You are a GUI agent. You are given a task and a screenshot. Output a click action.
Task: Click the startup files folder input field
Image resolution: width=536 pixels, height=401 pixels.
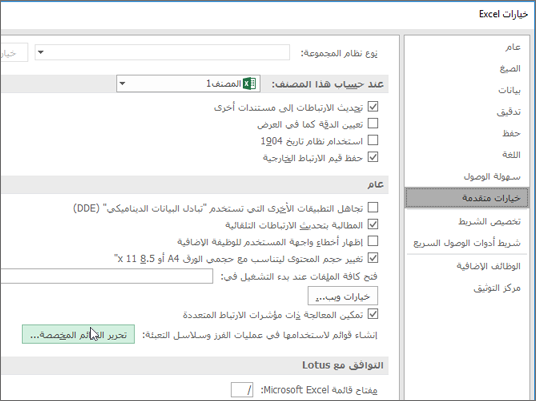107,276
